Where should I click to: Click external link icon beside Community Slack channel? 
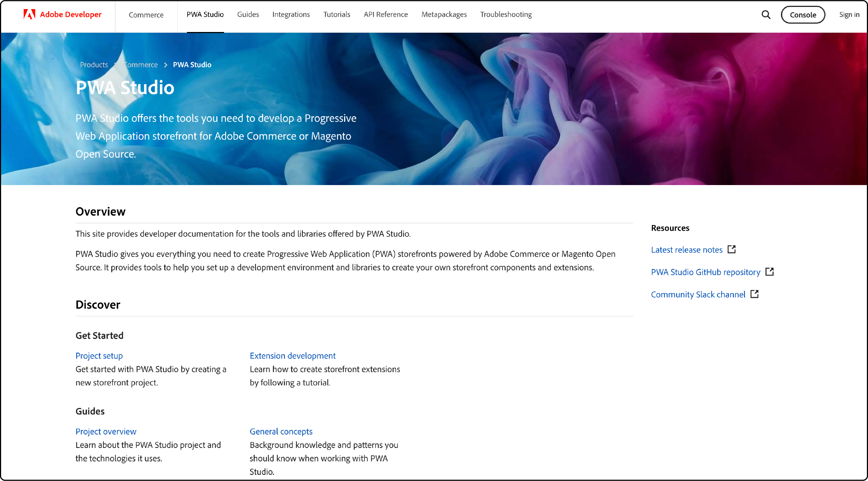(755, 294)
